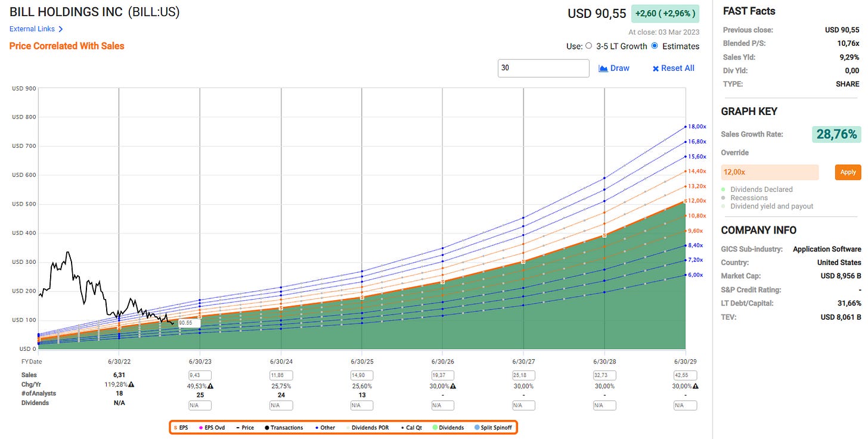Select the Estimates radio option
The image size is (868, 439).
coord(655,46)
